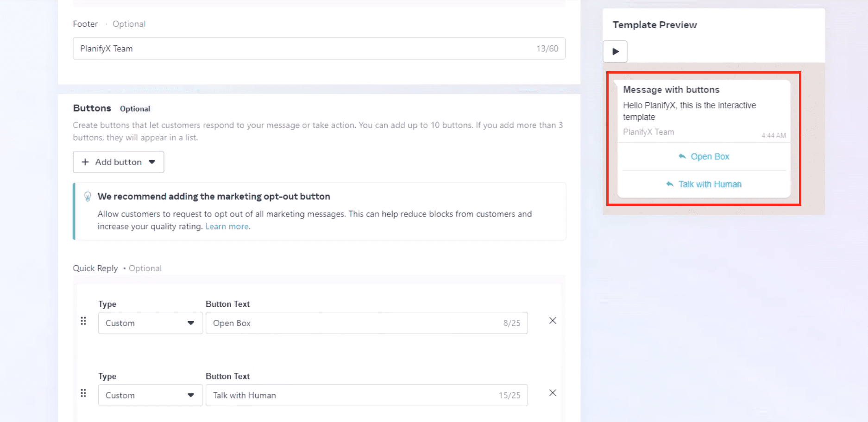Image resolution: width=868 pixels, height=422 pixels.
Task: Click the Hello PlanifyX body text in preview
Action: 689,111
